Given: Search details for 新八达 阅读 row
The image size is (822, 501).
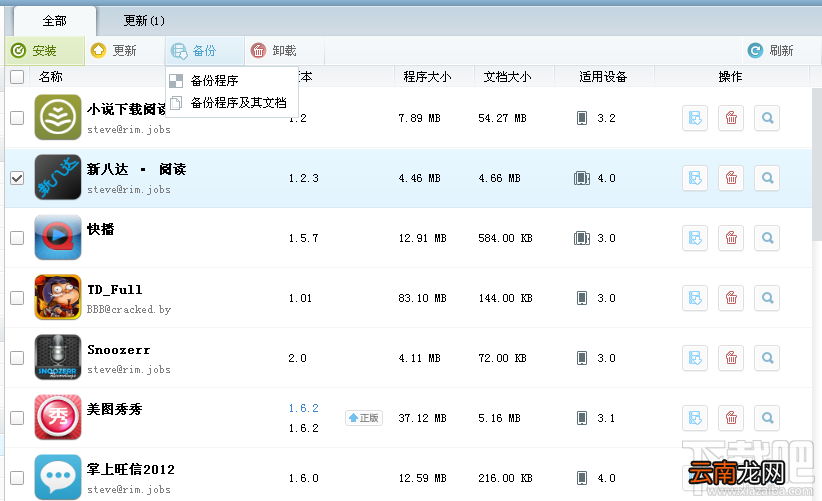Looking at the screenshot, I should [x=767, y=178].
